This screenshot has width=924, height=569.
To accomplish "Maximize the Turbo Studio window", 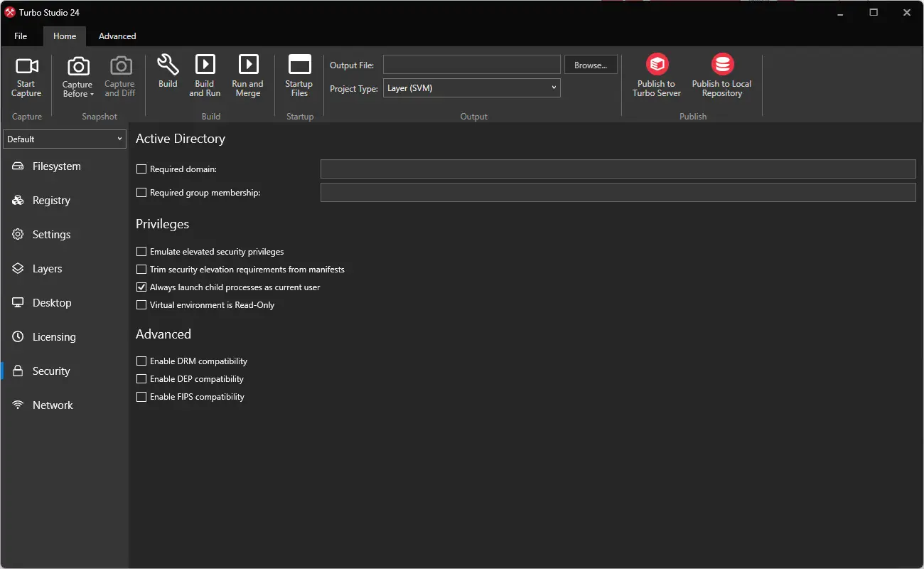I will click(x=874, y=12).
